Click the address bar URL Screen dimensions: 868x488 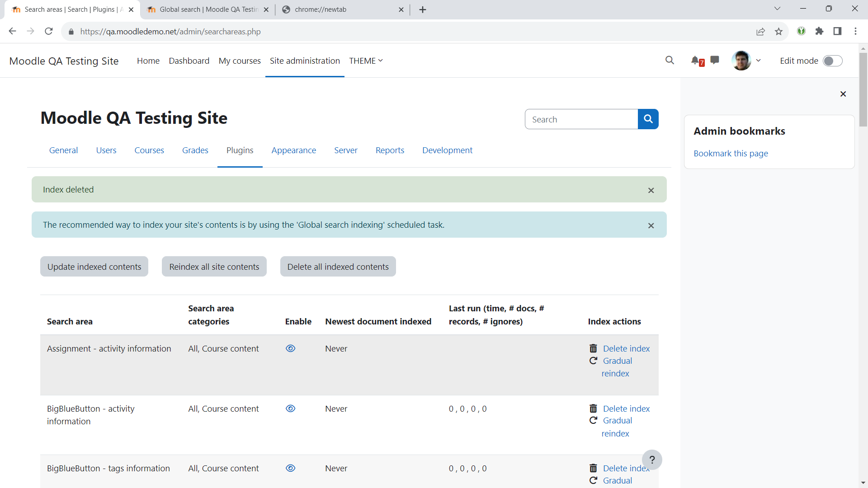pos(170,32)
